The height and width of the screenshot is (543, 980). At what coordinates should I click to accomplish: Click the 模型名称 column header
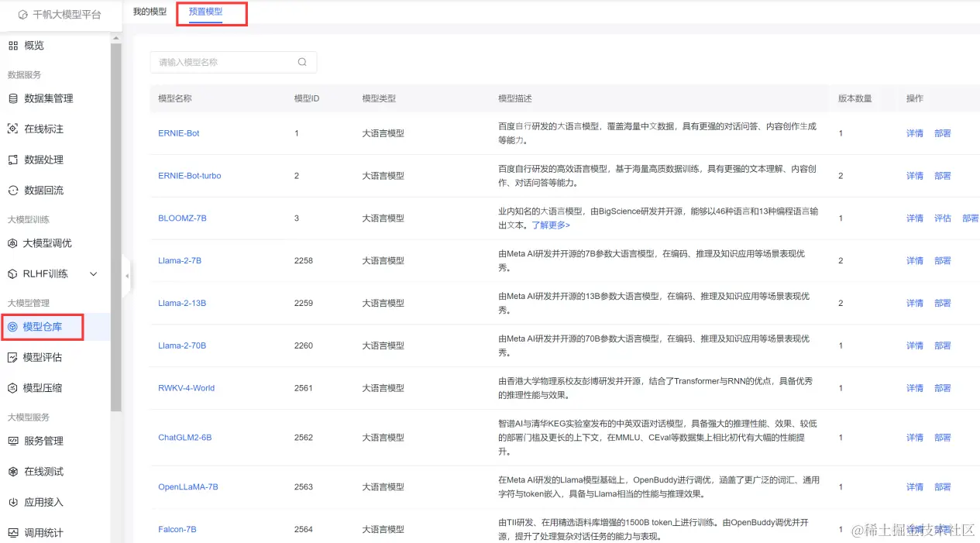175,98
